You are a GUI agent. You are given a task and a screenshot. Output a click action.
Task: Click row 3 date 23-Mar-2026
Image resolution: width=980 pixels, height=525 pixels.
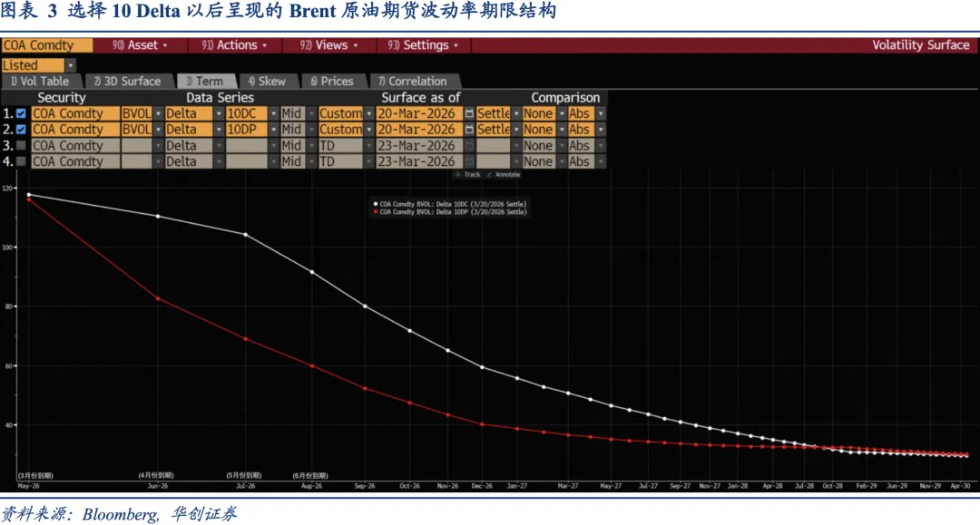(419, 145)
